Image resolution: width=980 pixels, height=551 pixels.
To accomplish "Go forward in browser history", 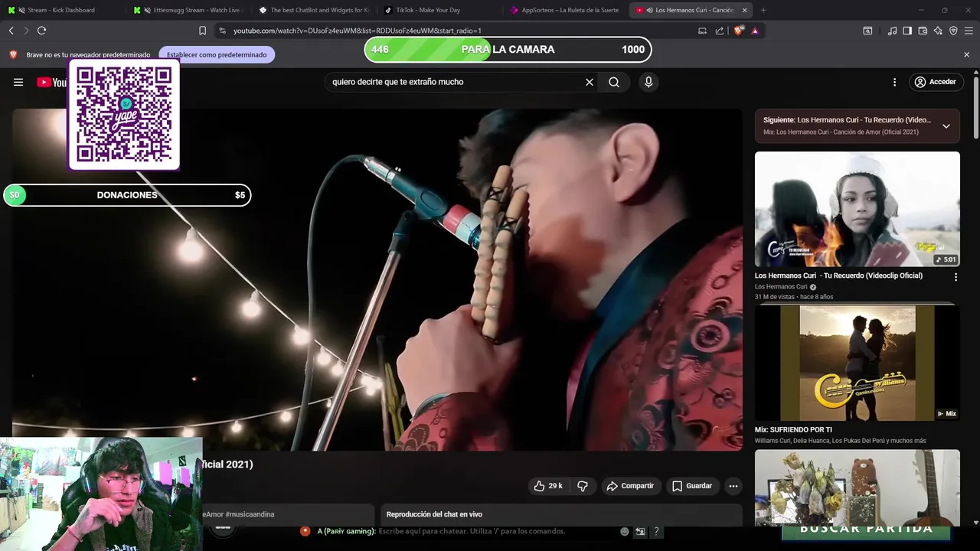I will (26, 31).
